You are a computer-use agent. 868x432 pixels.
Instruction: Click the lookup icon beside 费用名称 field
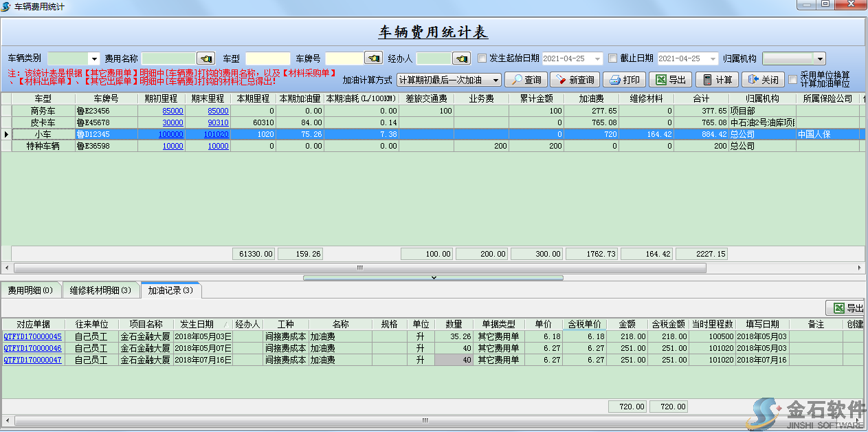205,58
